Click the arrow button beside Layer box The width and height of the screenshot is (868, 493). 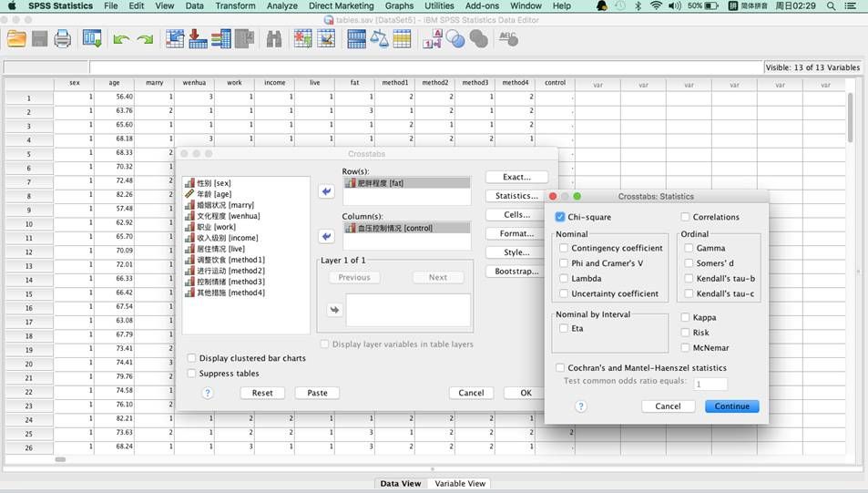tap(334, 310)
